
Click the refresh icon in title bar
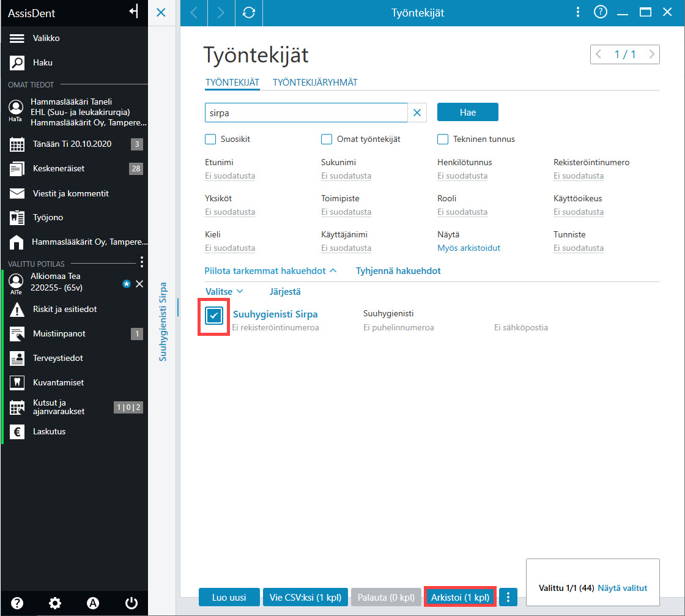248,13
